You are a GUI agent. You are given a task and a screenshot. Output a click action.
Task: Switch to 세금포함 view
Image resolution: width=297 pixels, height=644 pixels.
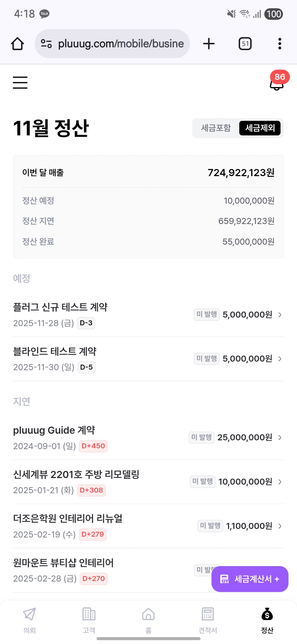point(216,128)
